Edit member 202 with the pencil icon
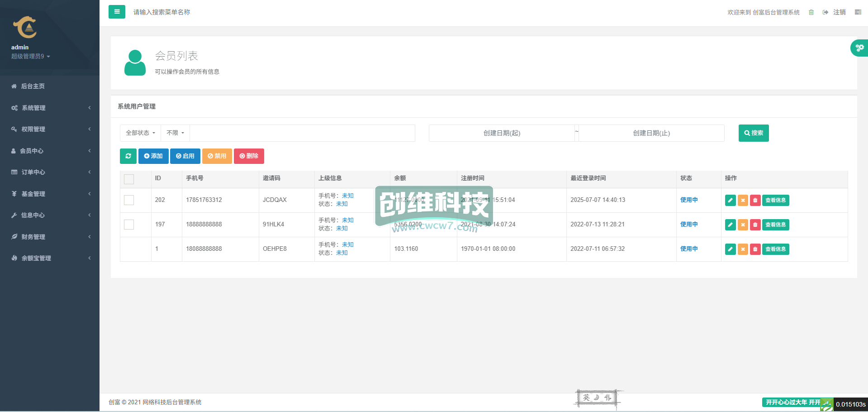Screen dimensions: 868x412 coord(730,200)
